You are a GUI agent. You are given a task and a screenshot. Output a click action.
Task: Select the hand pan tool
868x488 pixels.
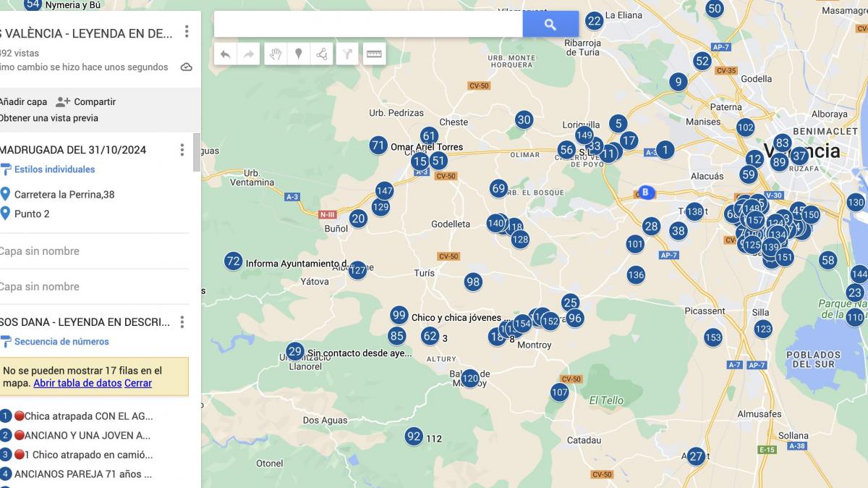click(275, 54)
